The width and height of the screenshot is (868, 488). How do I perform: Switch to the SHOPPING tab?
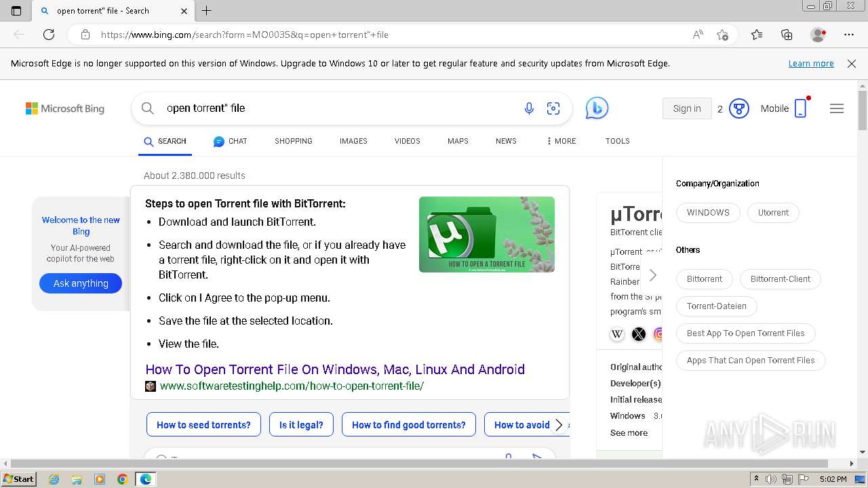pyautogui.click(x=294, y=141)
